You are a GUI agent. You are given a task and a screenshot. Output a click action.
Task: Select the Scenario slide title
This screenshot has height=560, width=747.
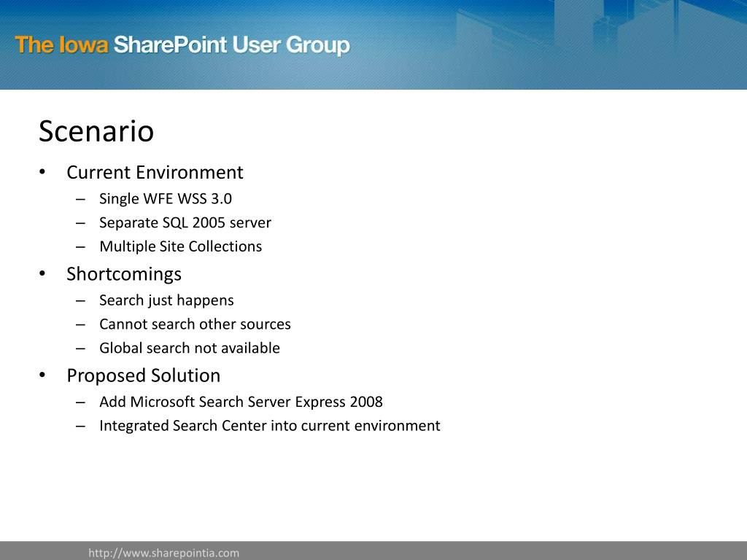pos(96,131)
